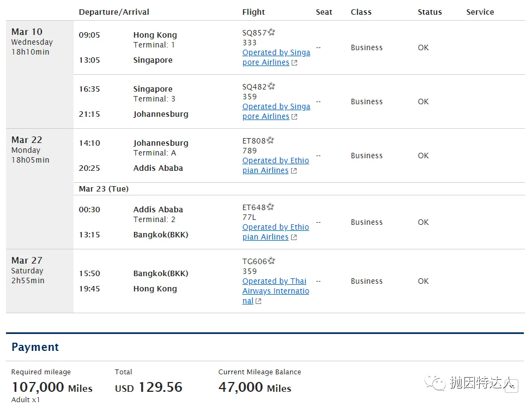Click the USD 129.56 total amount
The image size is (532, 406).
click(148, 387)
